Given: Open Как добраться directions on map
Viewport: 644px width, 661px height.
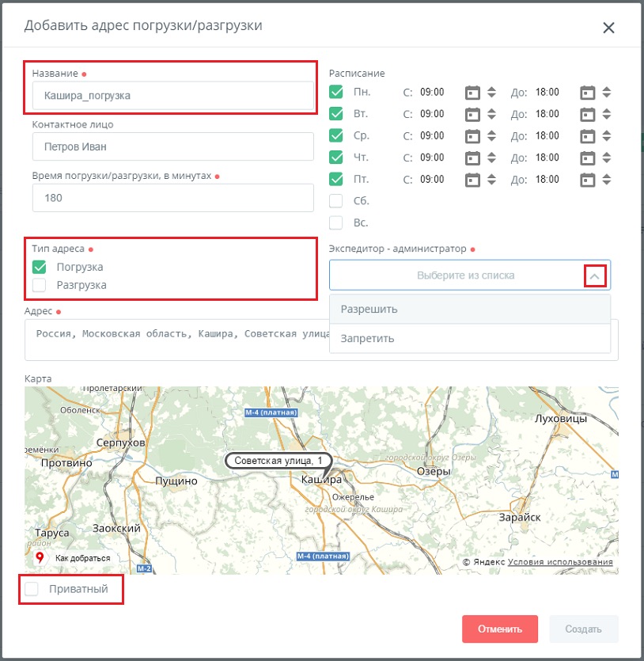Looking at the screenshot, I should 82,558.
